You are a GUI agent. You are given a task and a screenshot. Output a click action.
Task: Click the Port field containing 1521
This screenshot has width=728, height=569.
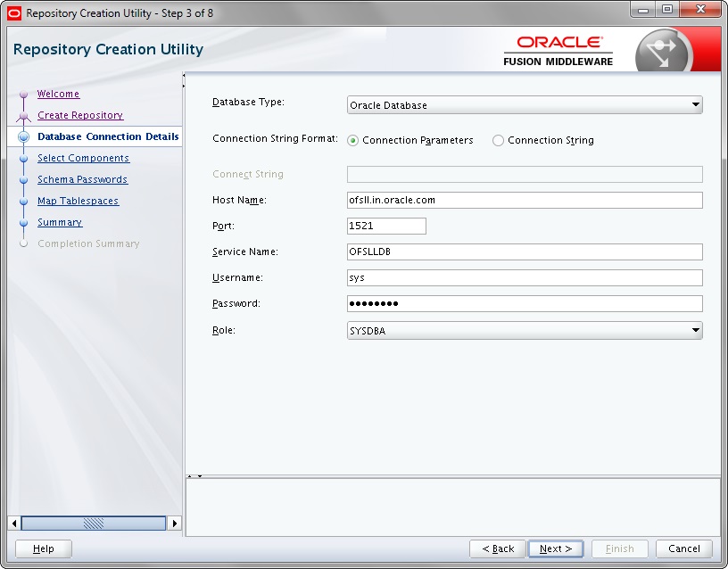pos(386,226)
